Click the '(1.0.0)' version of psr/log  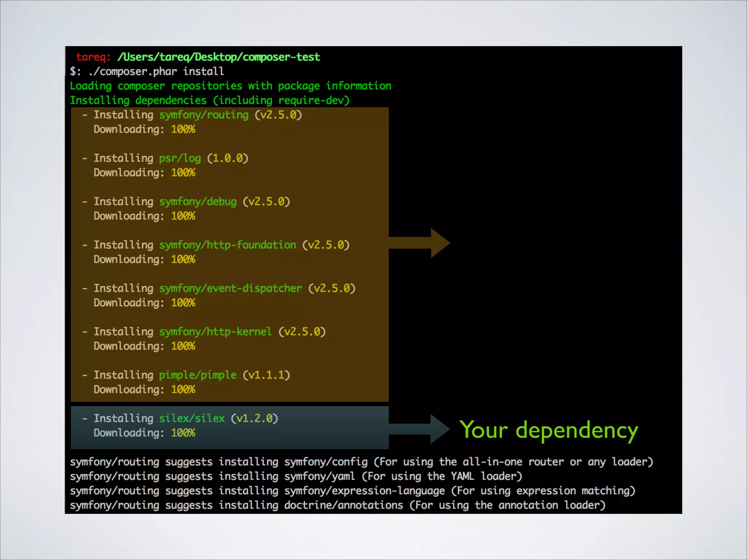pos(228,158)
